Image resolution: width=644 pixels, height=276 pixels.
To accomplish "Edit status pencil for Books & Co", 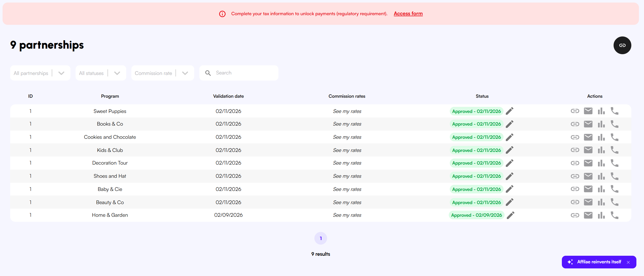I will point(509,124).
